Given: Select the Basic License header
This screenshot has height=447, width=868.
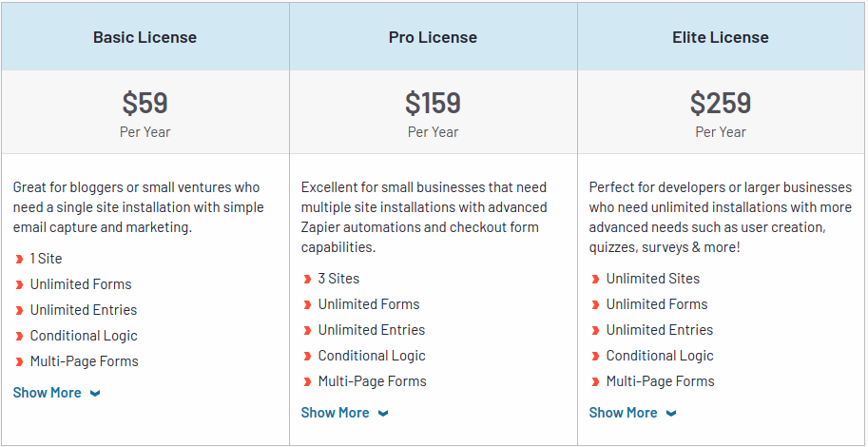Looking at the screenshot, I should pos(145,38).
